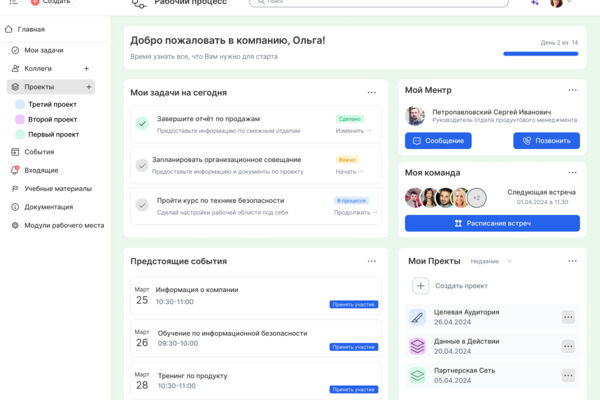The image size is (600, 400).
Task: Open Расписание встреч button
Action: pos(492,224)
